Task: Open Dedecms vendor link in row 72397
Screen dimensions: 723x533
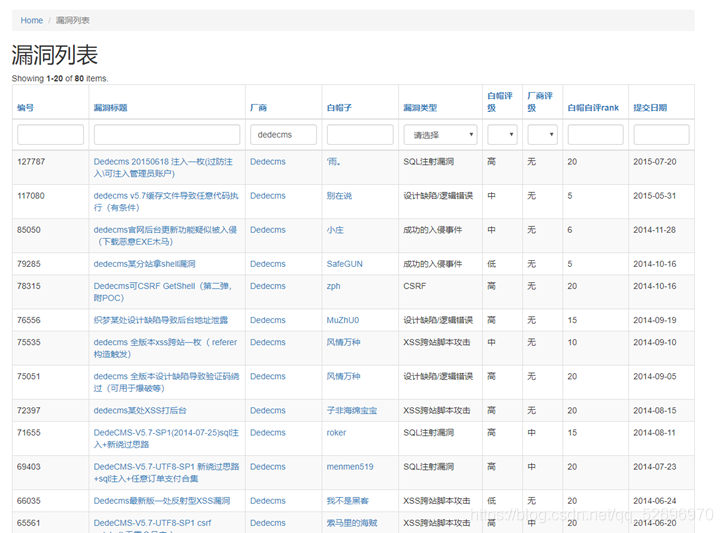Action: coord(268,410)
